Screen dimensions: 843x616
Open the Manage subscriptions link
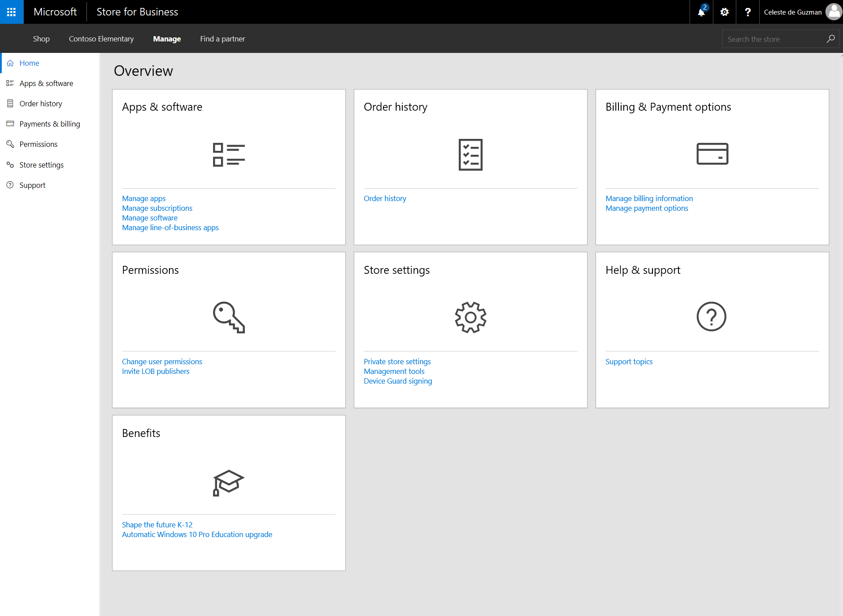[157, 208]
